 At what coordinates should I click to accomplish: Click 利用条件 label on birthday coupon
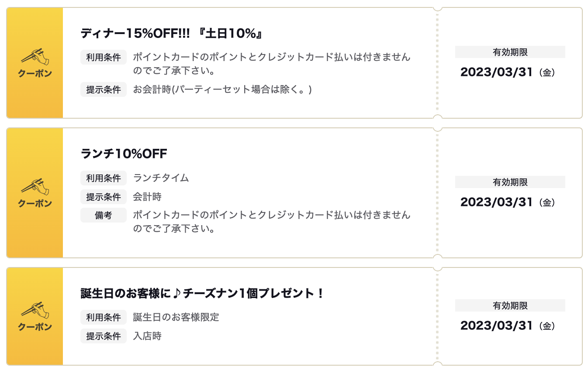tap(104, 317)
